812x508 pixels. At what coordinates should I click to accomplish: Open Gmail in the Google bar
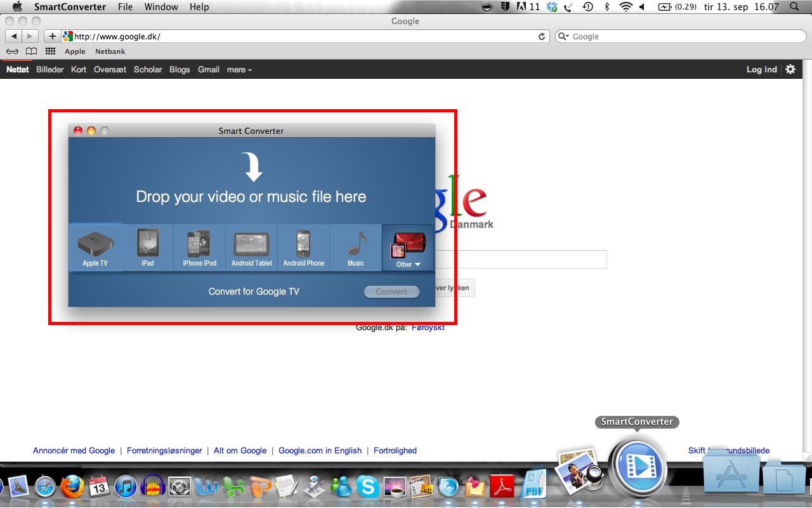pos(209,69)
